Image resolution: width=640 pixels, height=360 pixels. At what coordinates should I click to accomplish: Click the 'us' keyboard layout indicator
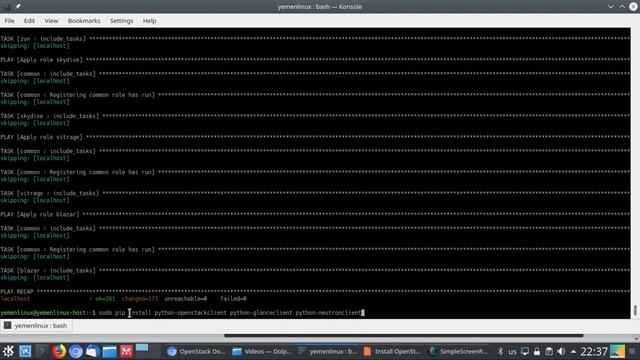click(x=512, y=351)
